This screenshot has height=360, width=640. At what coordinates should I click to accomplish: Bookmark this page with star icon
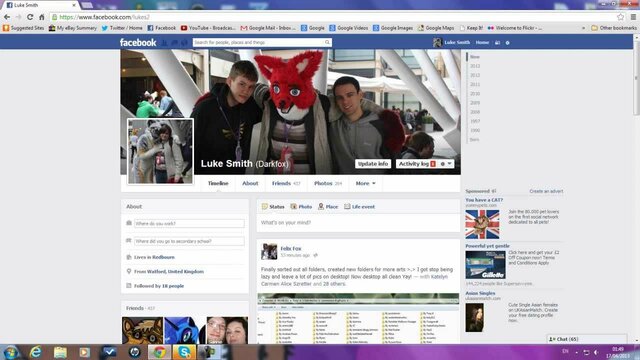pos(620,17)
